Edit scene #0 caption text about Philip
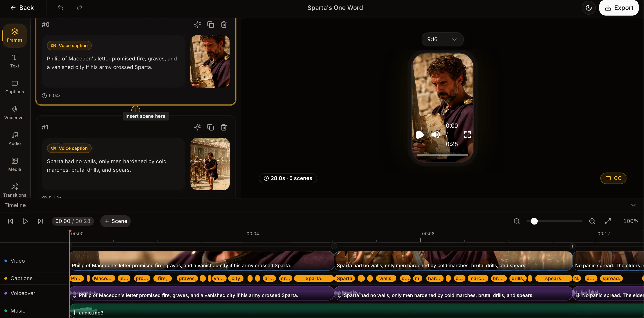 pyautogui.click(x=112, y=63)
